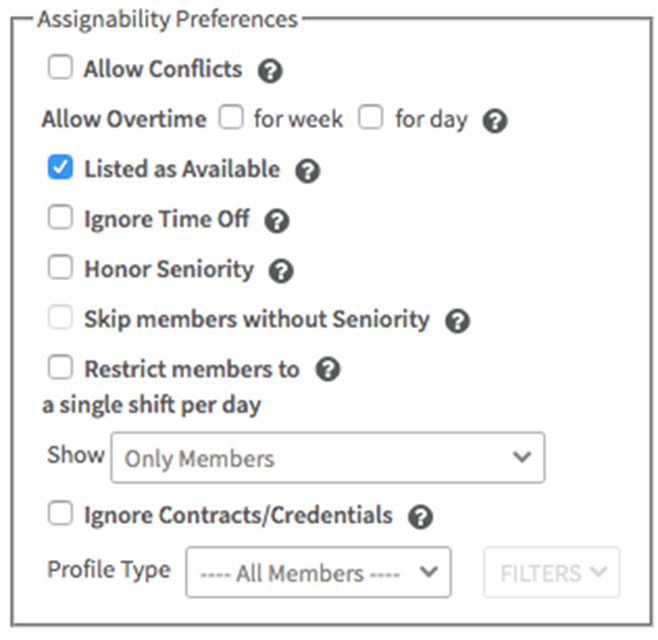Toggle Ignore Contracts/Credentials checkbox
This screenshot has width=658, height=640.
(60, 513)
